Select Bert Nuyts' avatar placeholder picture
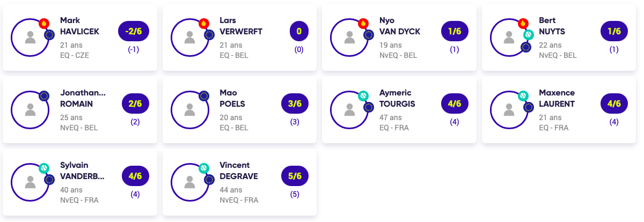644x222 pixels. 509,38
